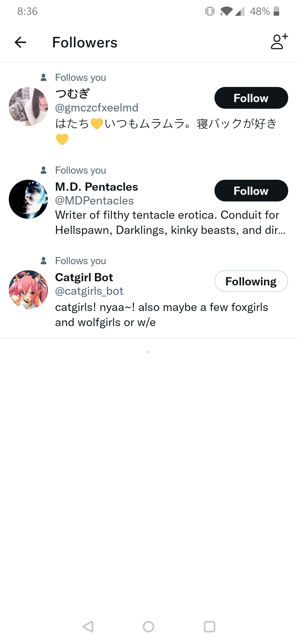This screenshot has height=644, width=297.
Task: Open M.D. Pentacles profile picture
Action: [28, 199]
